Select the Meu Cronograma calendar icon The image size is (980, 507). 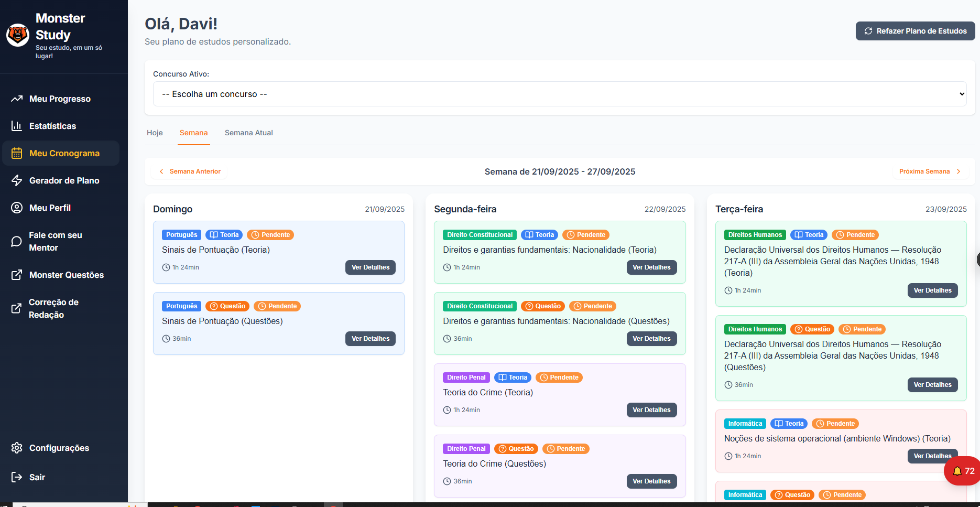point(17,153)
